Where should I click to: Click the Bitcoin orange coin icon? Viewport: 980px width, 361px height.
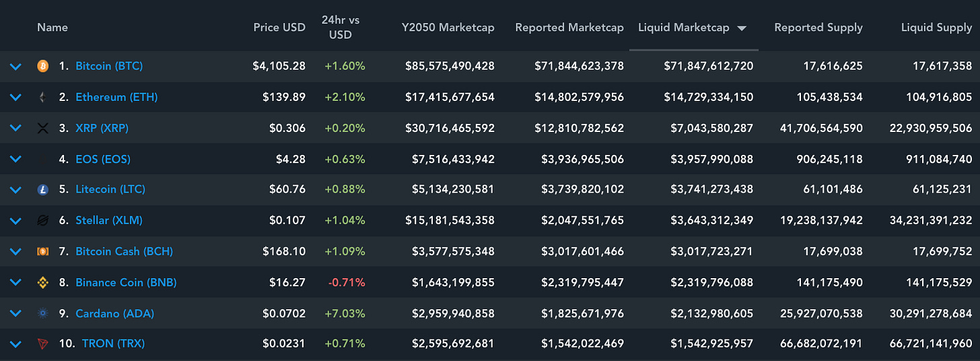tap(43, 66)
